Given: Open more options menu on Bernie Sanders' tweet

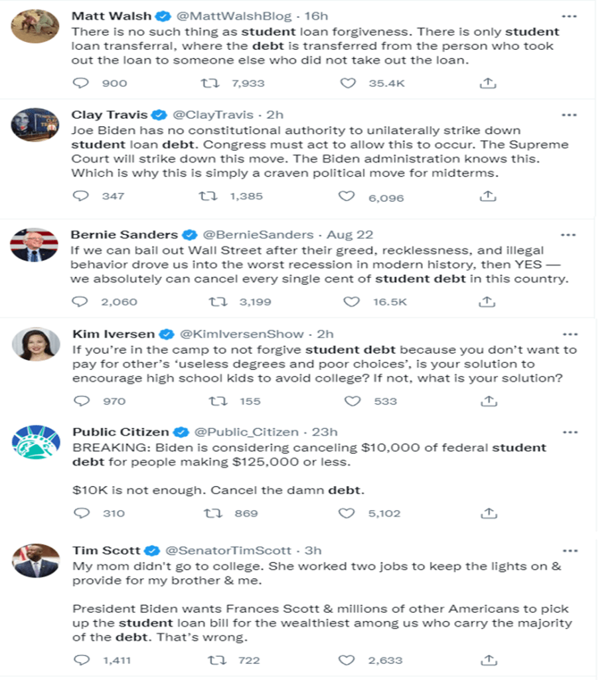Looking at the screenshot, I should click(569, 234).
